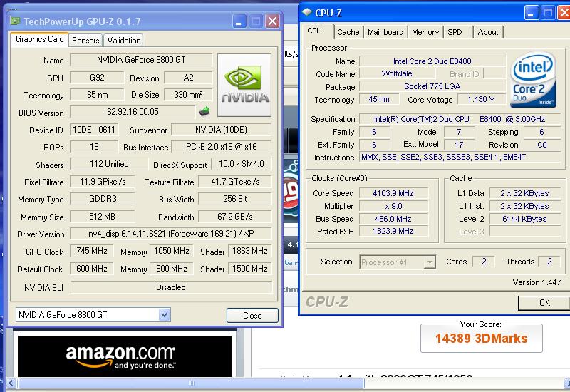Viewport: 570px width, 392px height.
Task: Click the Package value Socket 775 LGA
Action: tap(432, 86)
